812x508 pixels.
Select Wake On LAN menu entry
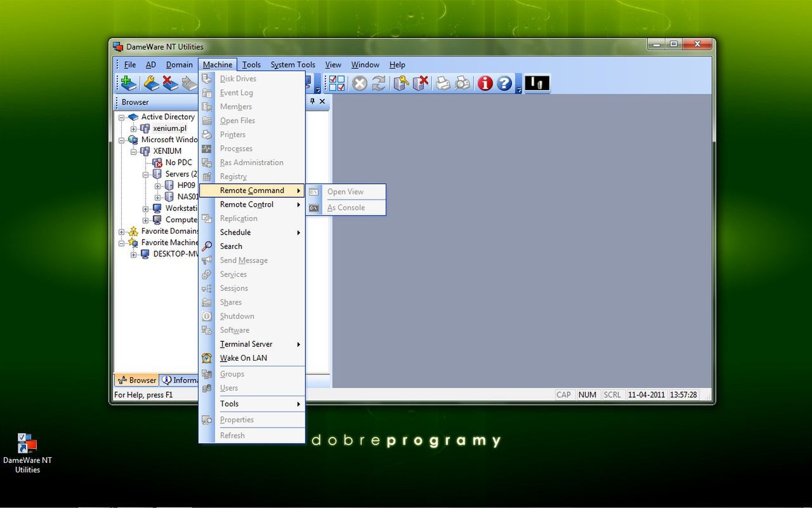pyautogui.click(x=252, y=358)
